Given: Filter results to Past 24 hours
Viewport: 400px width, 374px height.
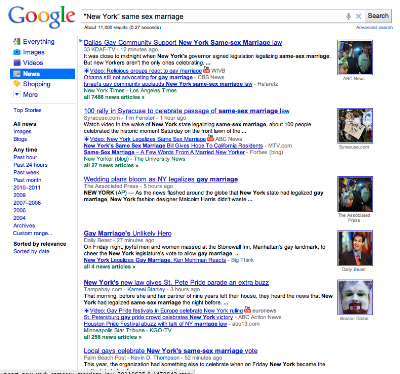Looking at the screenshot, I should [x=30, y=165].
